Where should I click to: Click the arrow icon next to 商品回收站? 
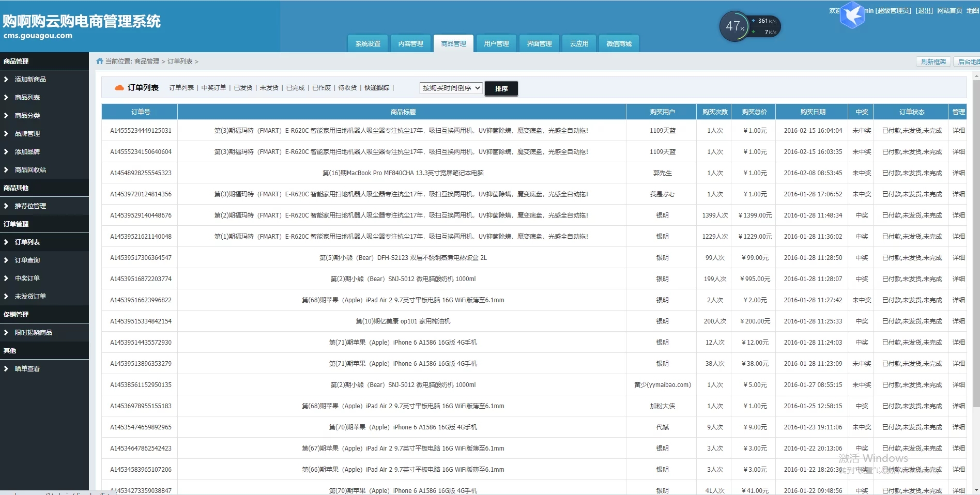6,169
